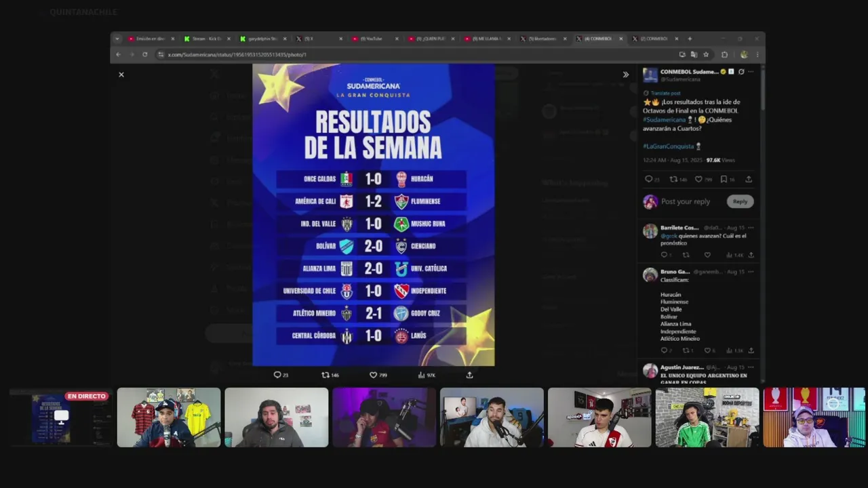Screen dimensions: 868x488
Task: Select the webcam with green jersey
Action: 707,418
